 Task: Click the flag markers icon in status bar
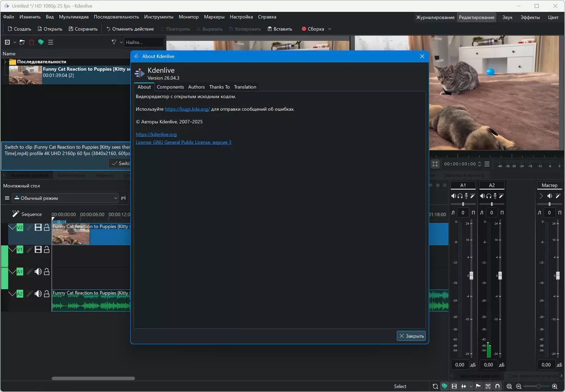478,386
